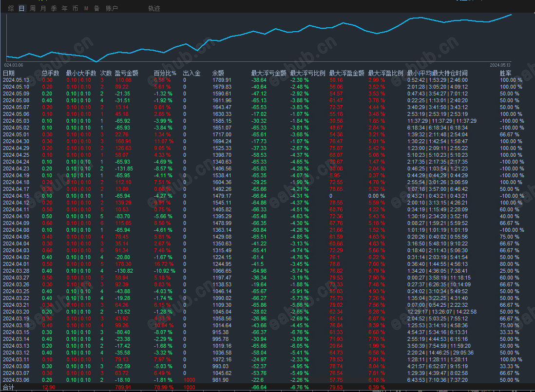
Task: Open the 币 currency tab
Action: click(75, 8)
